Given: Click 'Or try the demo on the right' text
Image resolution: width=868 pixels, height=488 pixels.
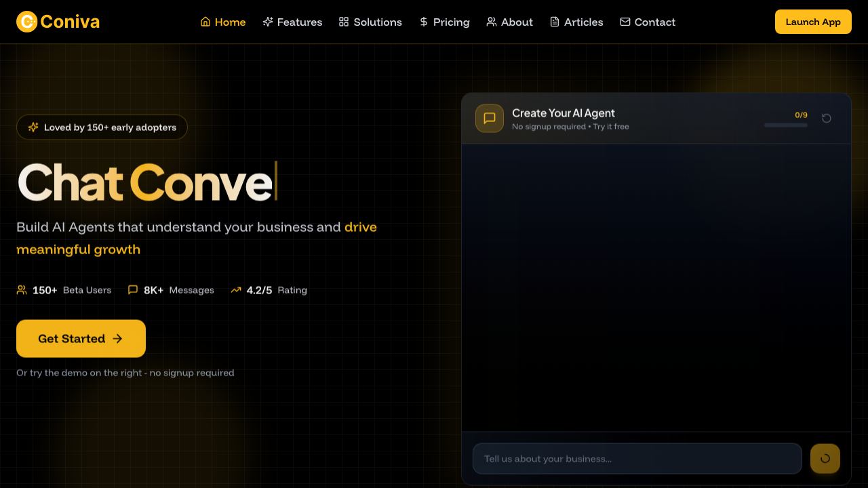Looking at the screenshot, I should point(125,372).
